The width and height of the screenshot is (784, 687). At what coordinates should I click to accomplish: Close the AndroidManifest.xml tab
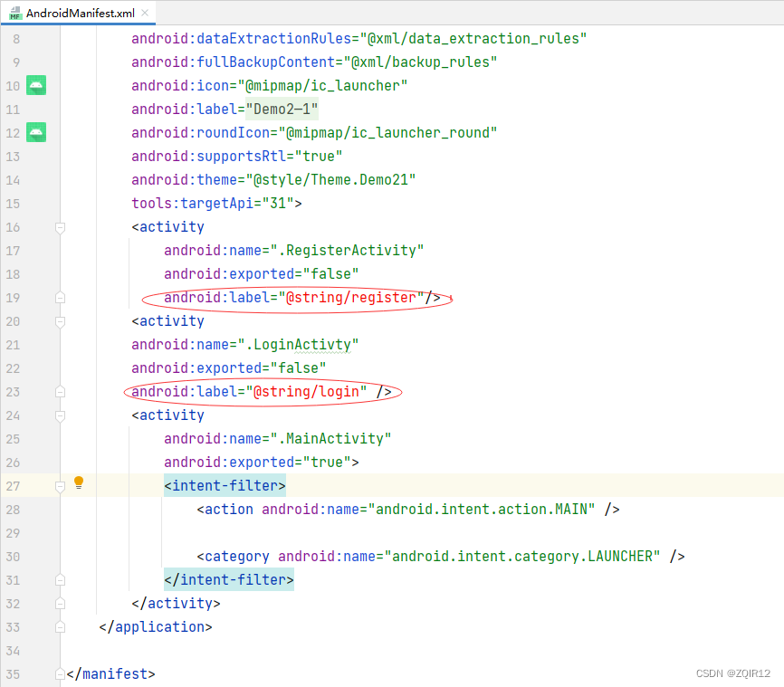tap(145, 13)
